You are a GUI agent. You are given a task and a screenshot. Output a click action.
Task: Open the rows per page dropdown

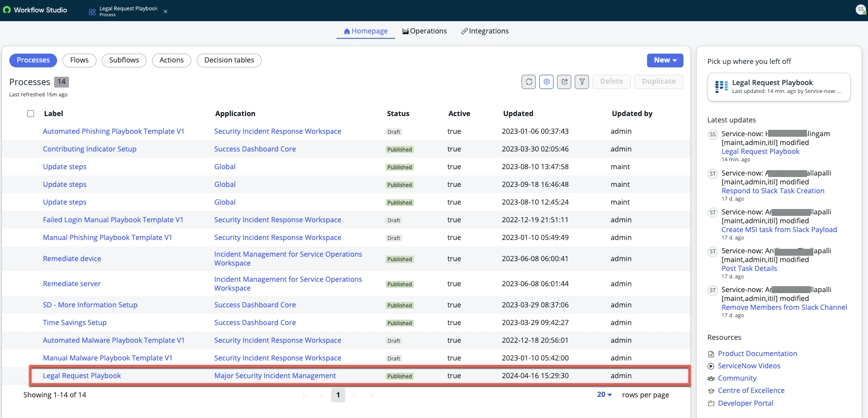(604, 395)
